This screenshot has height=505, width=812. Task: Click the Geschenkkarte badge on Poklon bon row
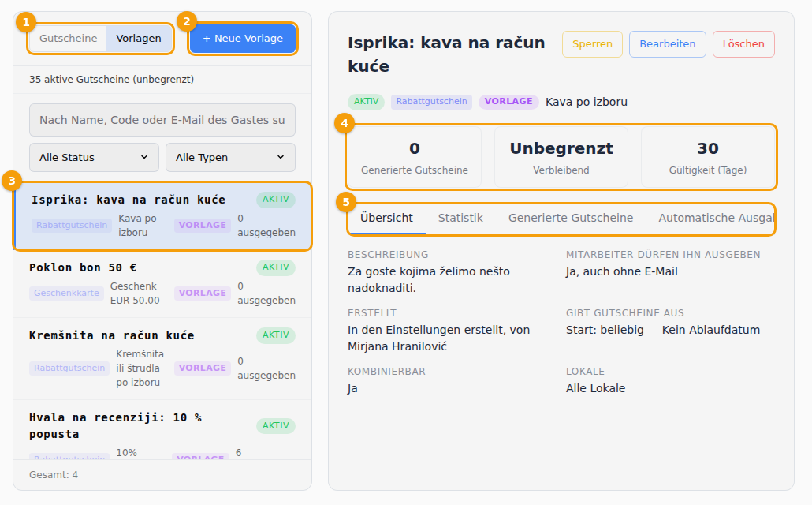(66, 293)
